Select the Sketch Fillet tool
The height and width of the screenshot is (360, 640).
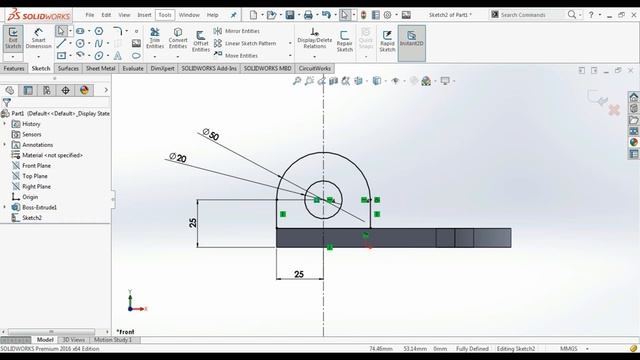click(118, 31)
